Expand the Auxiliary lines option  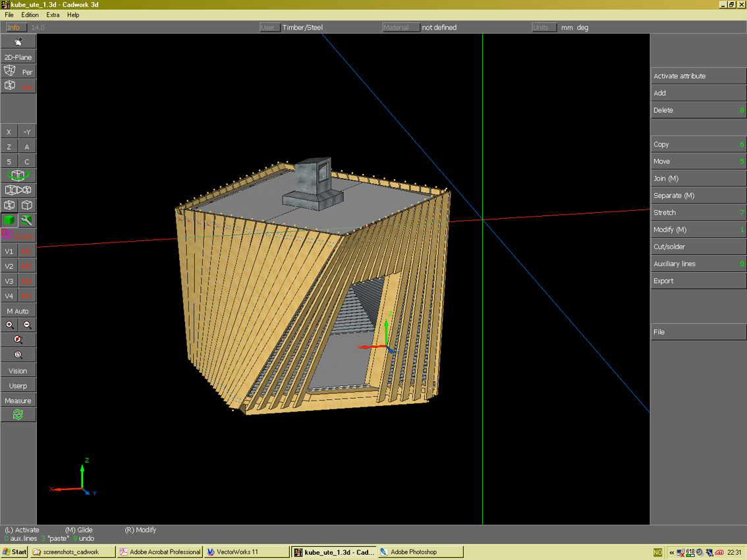[698, 264]
